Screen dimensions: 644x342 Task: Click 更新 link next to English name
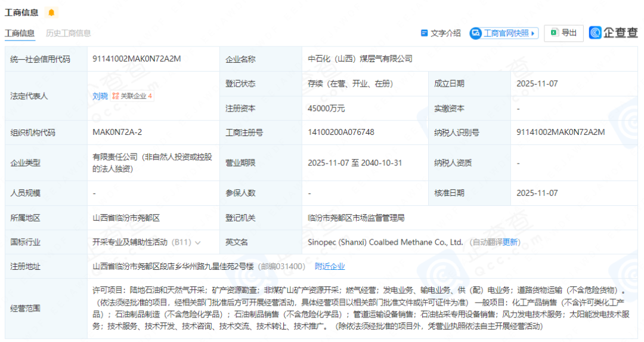(x=510, y=242)
